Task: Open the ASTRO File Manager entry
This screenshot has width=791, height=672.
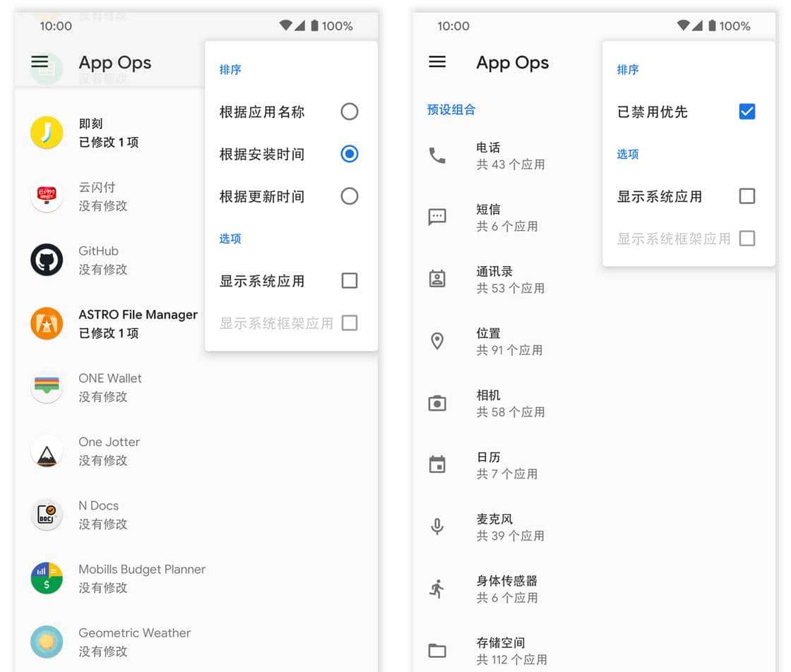Action: pos(47,323)
